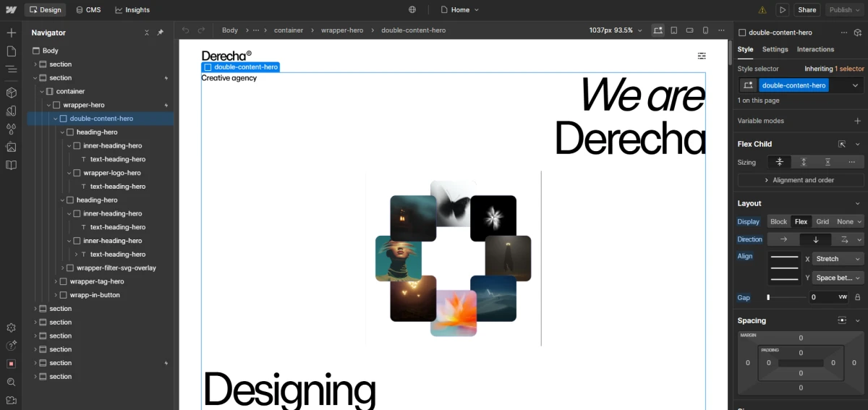Open the Libraries book panel
Image resolution: width=868 pixels, height=410 pixels.
(x=11, y=165)
